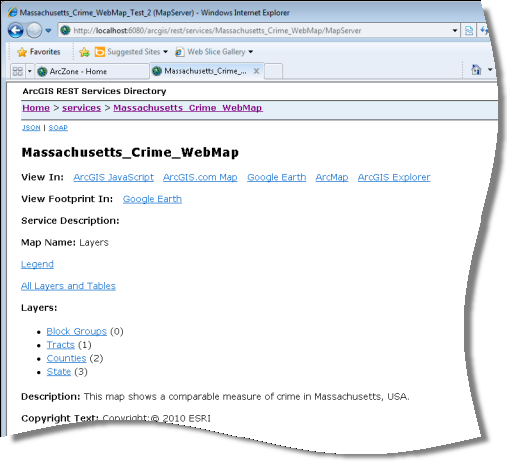The image size is (507, 462).
Task: Click the Massachusetts_Crime_WebMap breadcrumb link
Action: pos(188,108)
